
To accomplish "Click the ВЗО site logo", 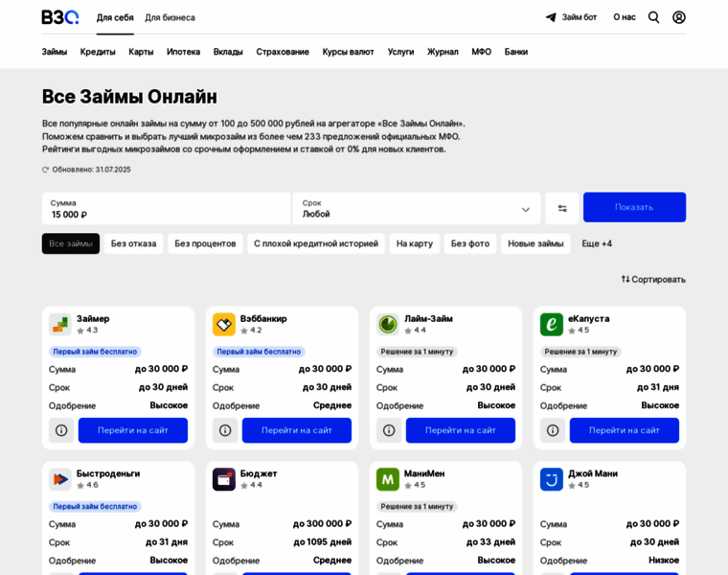I will pyautogui.click(x=60, y=17).
